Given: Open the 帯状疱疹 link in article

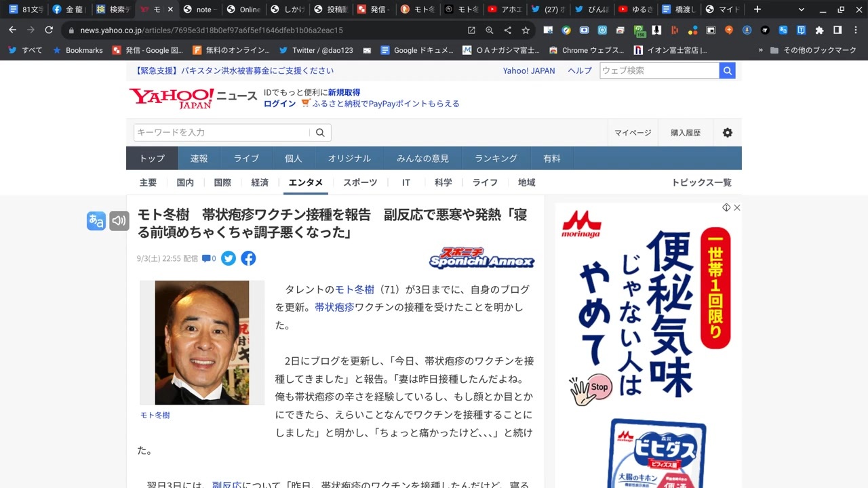Looking at the screenshot, I should [x=334, y=307].
